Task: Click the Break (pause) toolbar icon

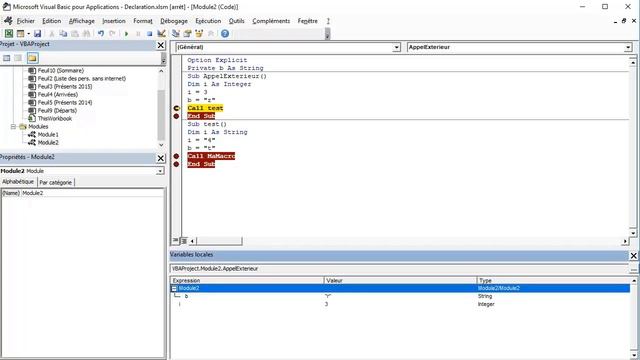Action: point(138,33)
